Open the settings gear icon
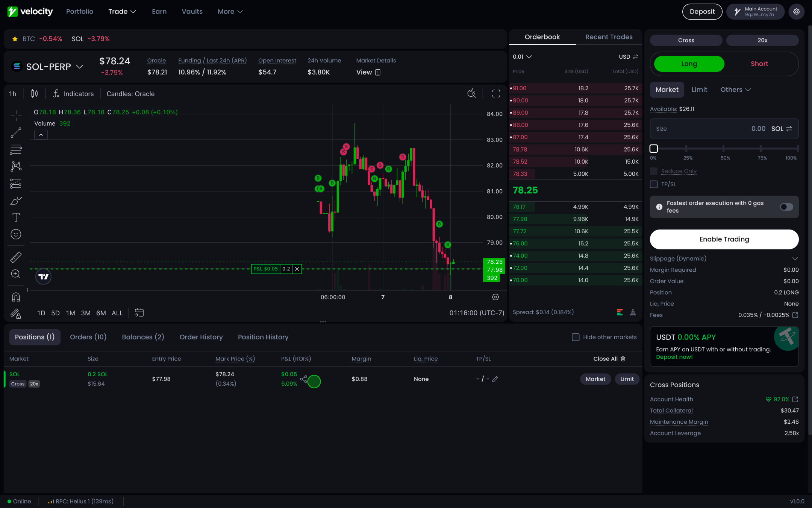 (x=796, y=12)
